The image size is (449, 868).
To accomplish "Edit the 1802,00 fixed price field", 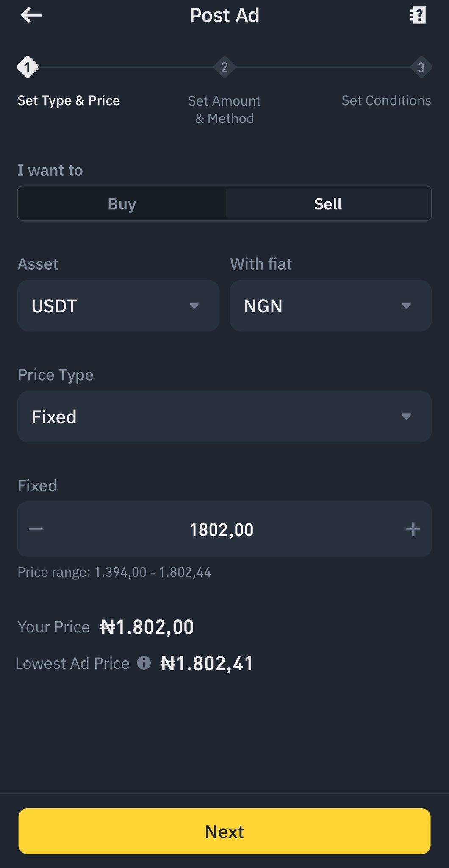I will click(x=222, y=530).
